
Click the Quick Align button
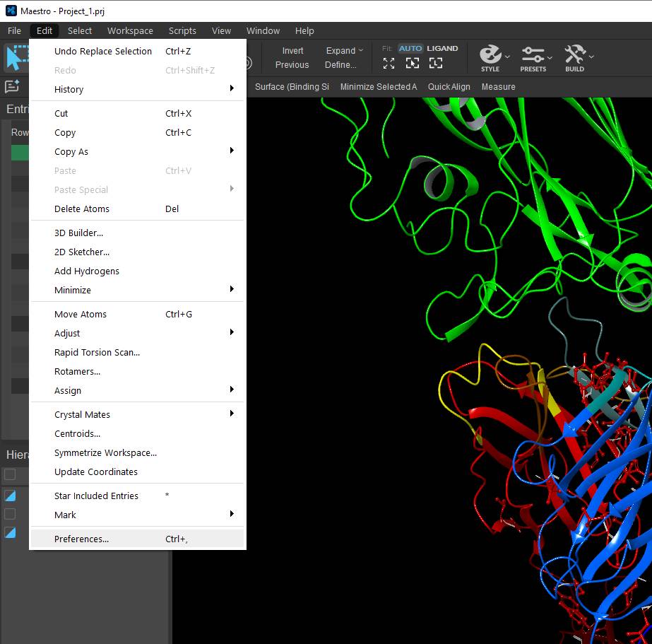pos(449,86)
